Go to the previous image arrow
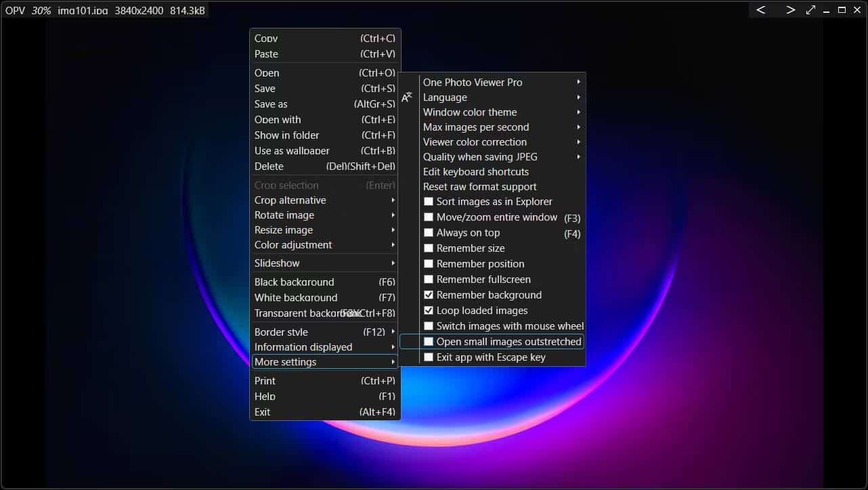Screen dimensions: 868x490 click(760, 9)
